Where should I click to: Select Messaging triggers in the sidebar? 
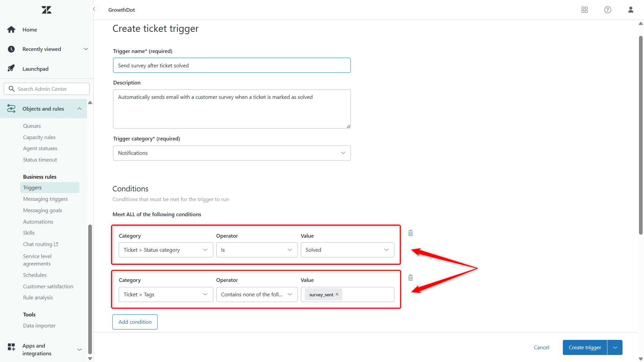[x=45, y=199]
